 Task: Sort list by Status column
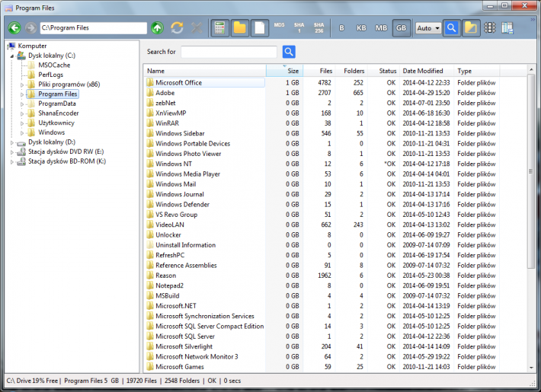pos(383,71)
